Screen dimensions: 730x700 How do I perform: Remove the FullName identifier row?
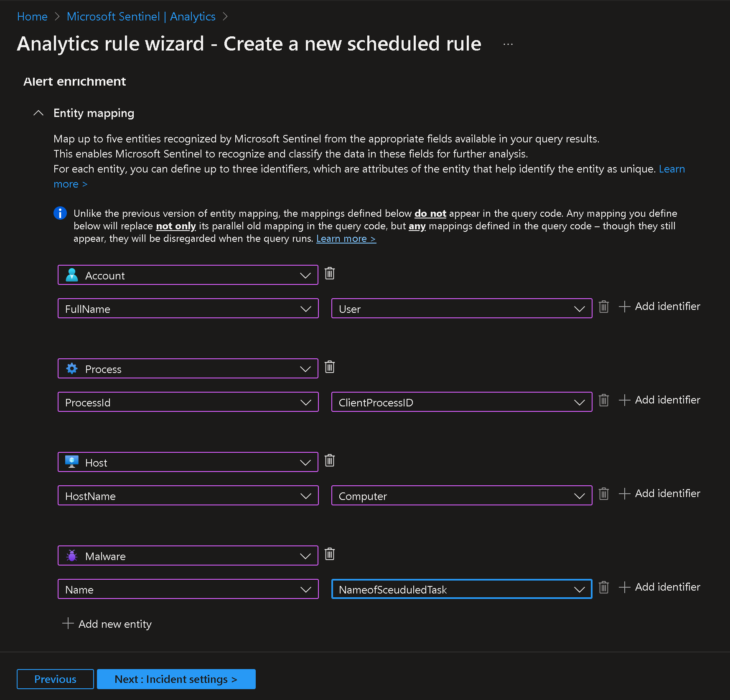pyautogui.click(x=603, y=307)
